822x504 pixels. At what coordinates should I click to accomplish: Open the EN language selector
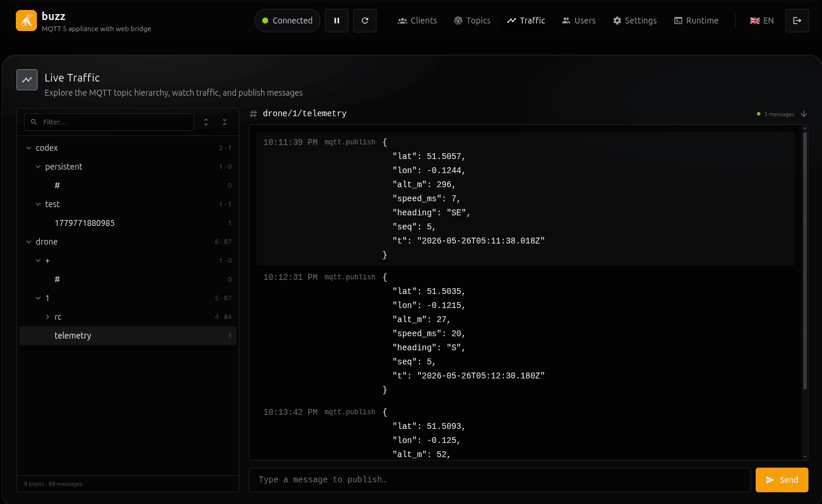(x=762, y=21)
